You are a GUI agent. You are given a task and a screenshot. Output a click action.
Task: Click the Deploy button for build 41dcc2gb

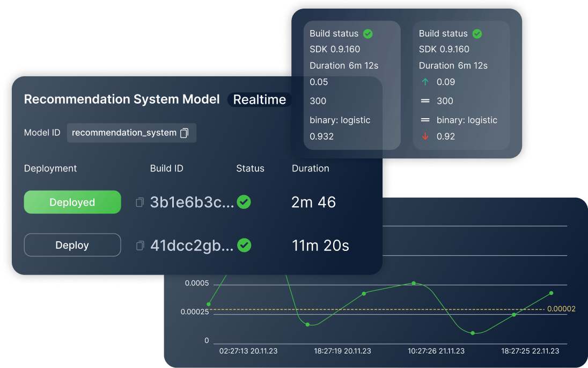point(72,245)
